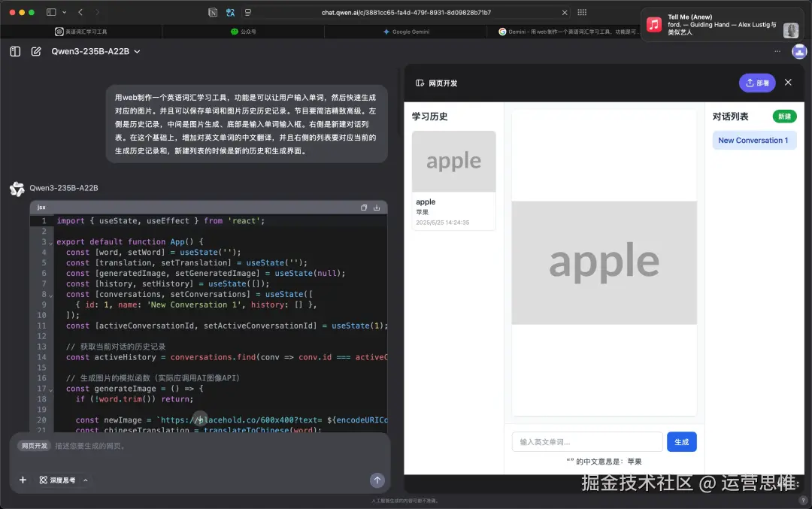Image resolution: width=812 pixels, height=509 pixels.
Task: Click the user prompt message bubble
Action: [x=247, y=124]
